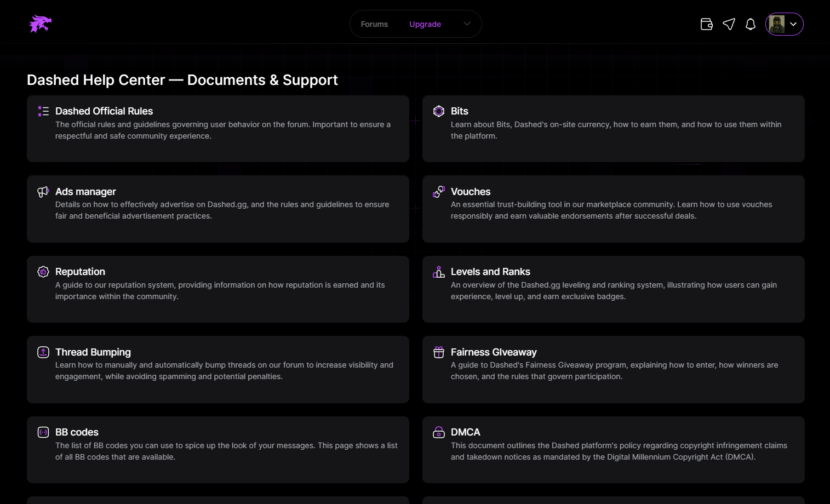The image size is (830, 504).
Task: Click the Bits currency icon
Action: (x=439, y=111)
